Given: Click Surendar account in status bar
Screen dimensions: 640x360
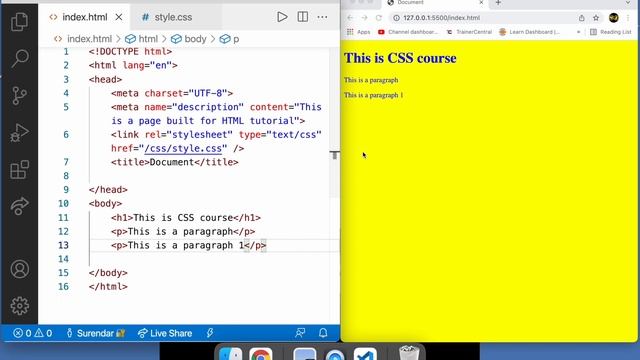Looking at the screenshot, I should point(96,333).
